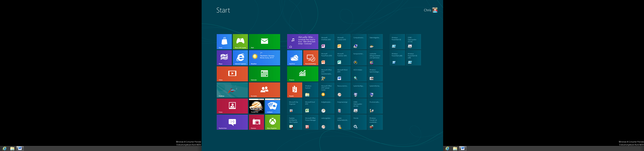This screenshot has width=644, height=151.
Task: Launch the Solitaire tile
Action: click(x=272, y=106)
